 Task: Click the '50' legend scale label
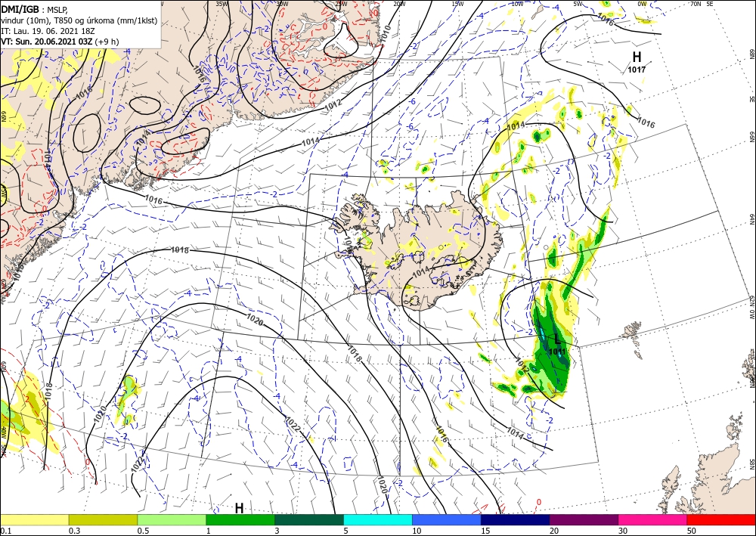[x=692, y=531]
